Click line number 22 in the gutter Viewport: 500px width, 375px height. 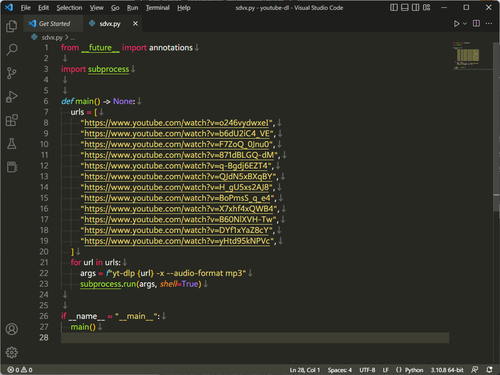coord(44,273)
